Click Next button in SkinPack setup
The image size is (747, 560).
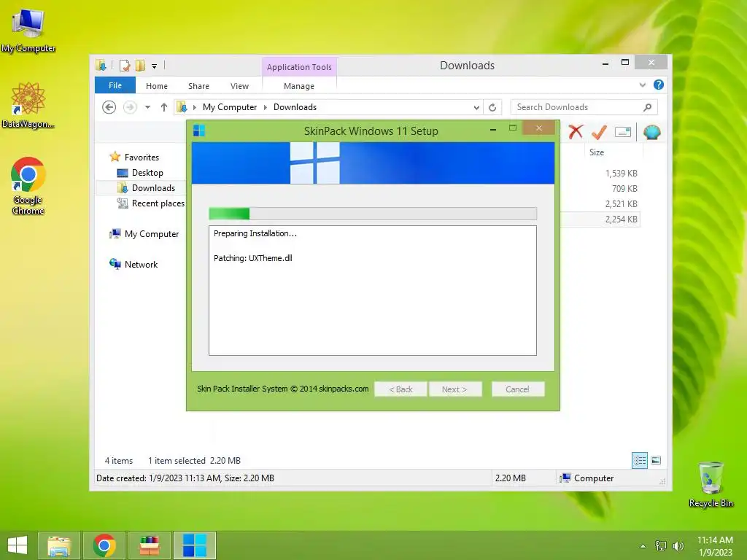coord(455,389)
